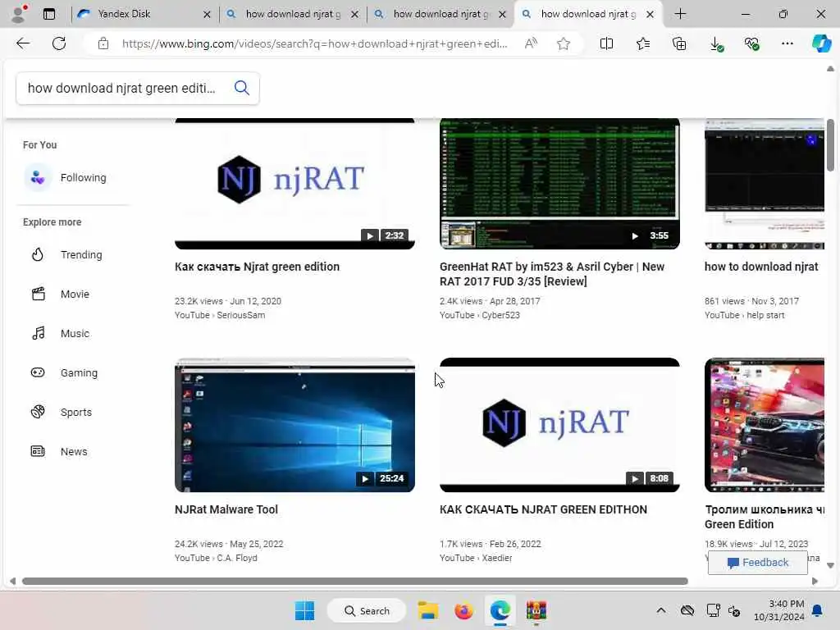Click the vertical scrollbar thumb
The image size is (840, 630).
[830, 145]
